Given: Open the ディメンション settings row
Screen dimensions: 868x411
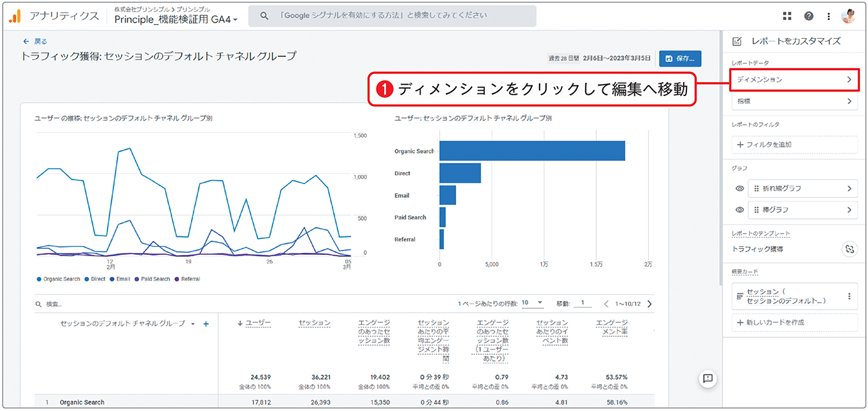Looking at the screenshot, I should (794, 79).
